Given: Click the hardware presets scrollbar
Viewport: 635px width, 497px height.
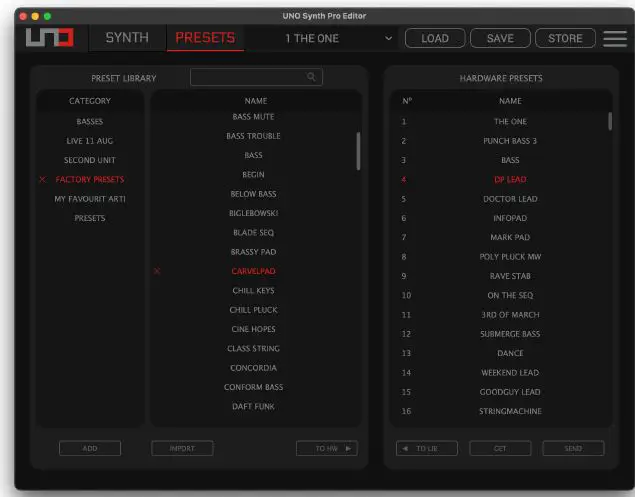Looking at the screenshot, I should 610,122.
